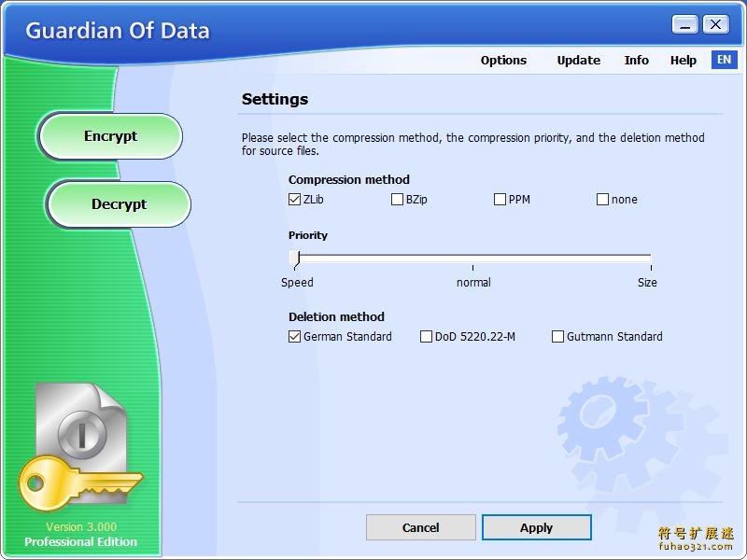Viewport: 747px width, 560px height.
Task: Click the Priority slider thumb
Action: click(295, 259)
